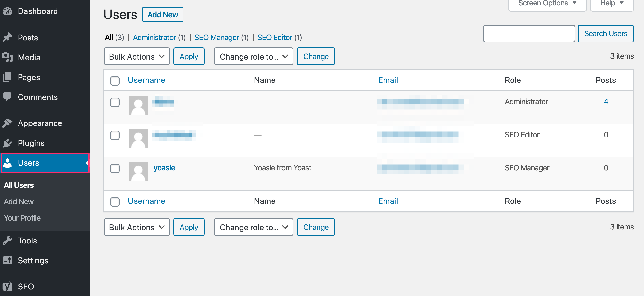
Task: Open the top Bulk Actions dropdown
Action: pyautogui.click(x=137, y=56)
